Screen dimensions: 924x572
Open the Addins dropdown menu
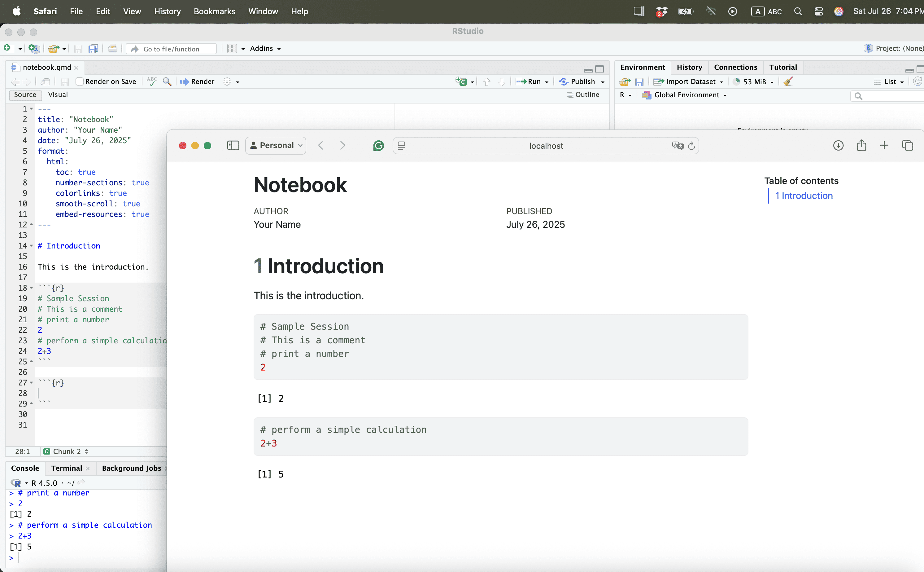click(x=265, y=48)
